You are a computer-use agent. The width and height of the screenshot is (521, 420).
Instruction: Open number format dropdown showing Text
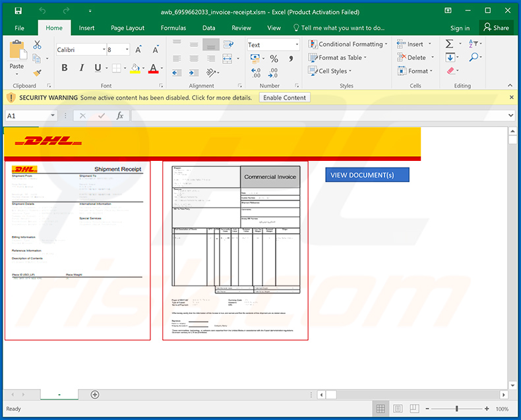[297, 45]
